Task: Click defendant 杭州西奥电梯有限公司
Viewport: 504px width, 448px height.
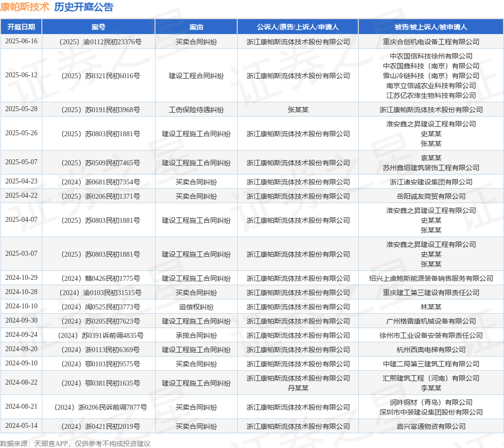Action: (x=431, y=350)
